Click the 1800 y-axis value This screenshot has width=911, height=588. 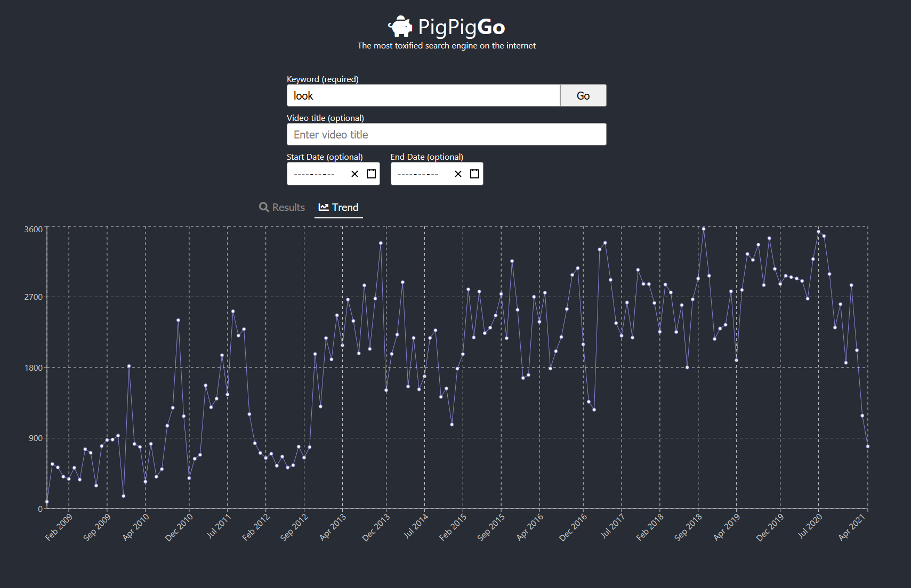point(33,367)
